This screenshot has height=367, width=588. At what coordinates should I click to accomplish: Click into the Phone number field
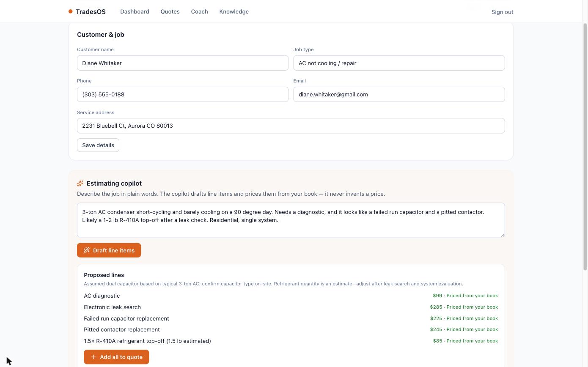[183, 94]
